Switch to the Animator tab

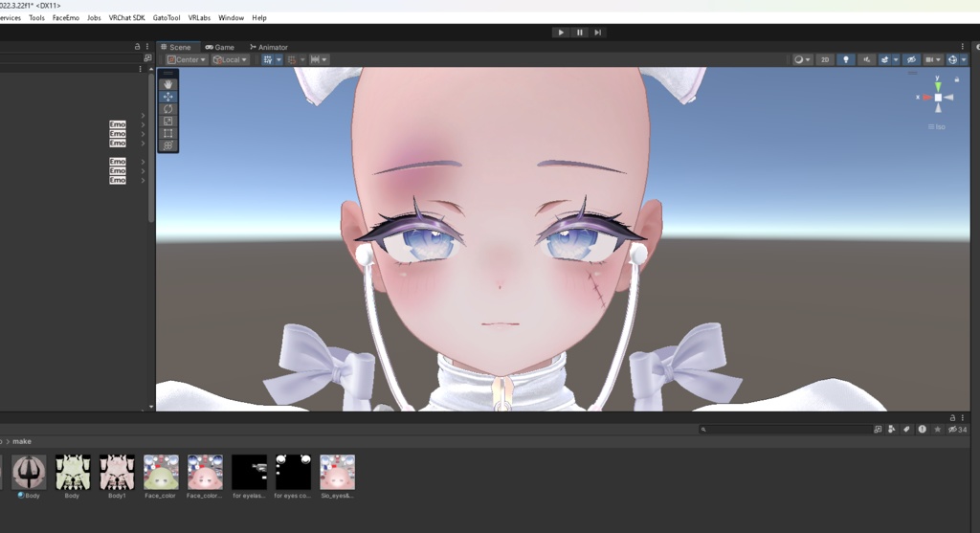269,48
